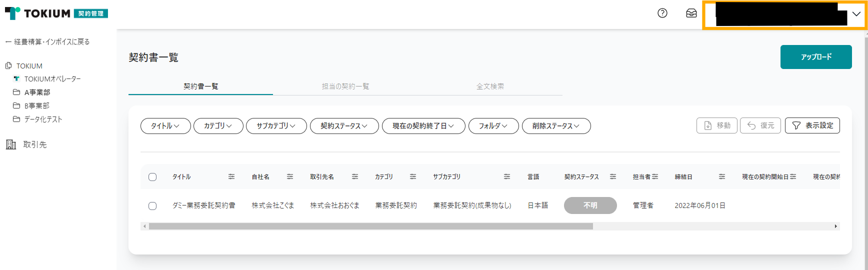The width and height of the screenshot is (868, 270).
Task: Open the inbox tray icon in header
Action: point(691,13)
